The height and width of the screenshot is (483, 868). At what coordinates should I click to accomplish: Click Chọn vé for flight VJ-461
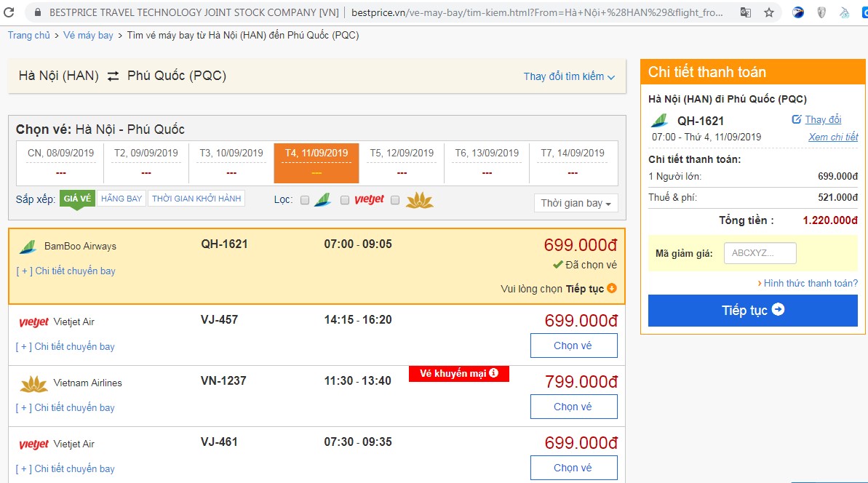click(x=573, y=468)
